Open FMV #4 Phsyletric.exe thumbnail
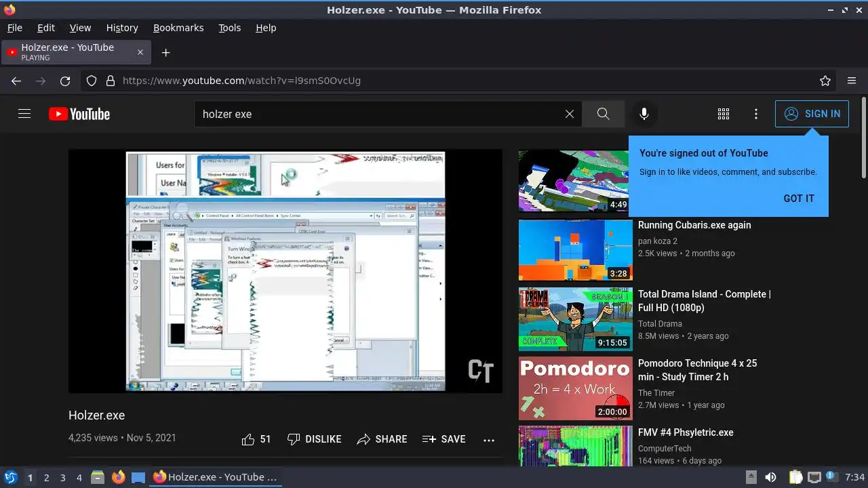 pyautogui.click(x=576, y=446)
